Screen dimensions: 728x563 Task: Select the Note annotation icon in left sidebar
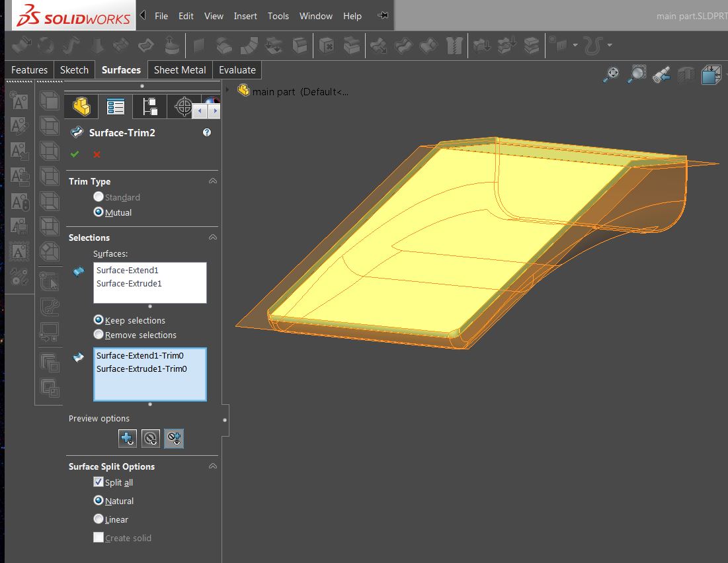[18, 101]
